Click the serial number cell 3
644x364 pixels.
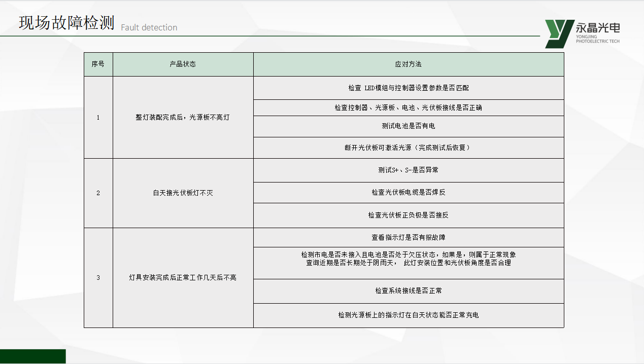tap(98, 278)
